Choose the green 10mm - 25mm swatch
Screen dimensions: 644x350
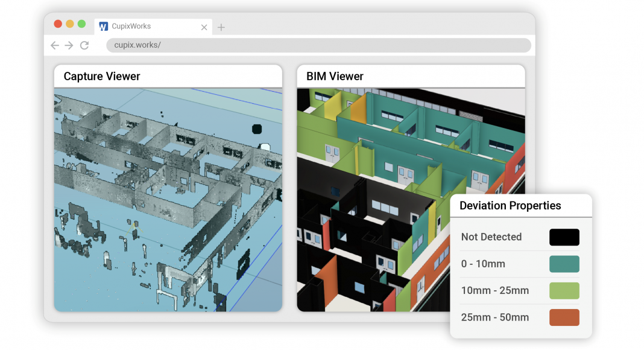(x=564, y=290)
